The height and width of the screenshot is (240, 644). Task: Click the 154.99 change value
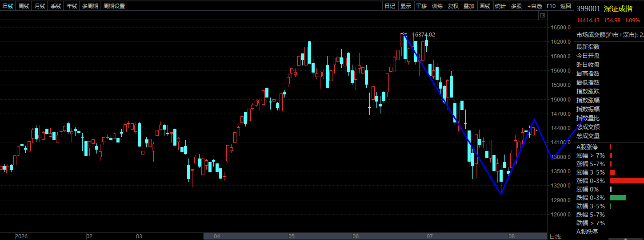[x=612, y=20]
